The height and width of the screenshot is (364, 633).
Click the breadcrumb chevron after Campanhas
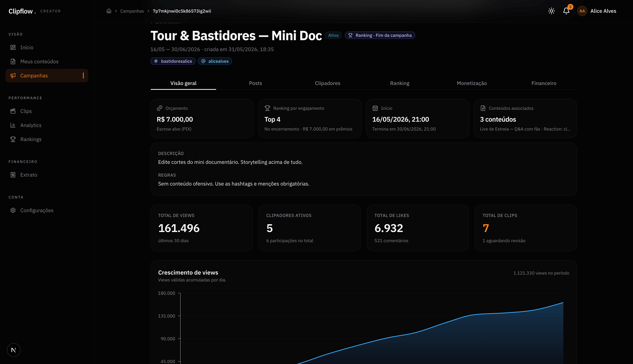click(148, 11)
